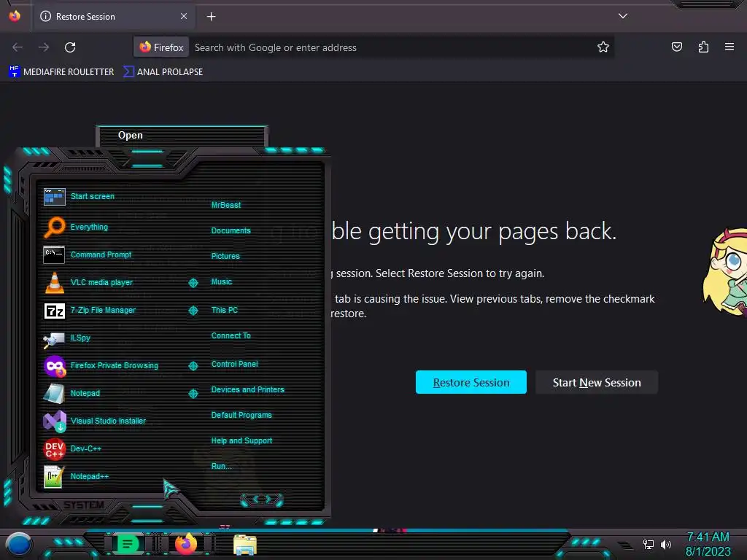
Task: Open Default Programs entry
Action: (241, 415)
